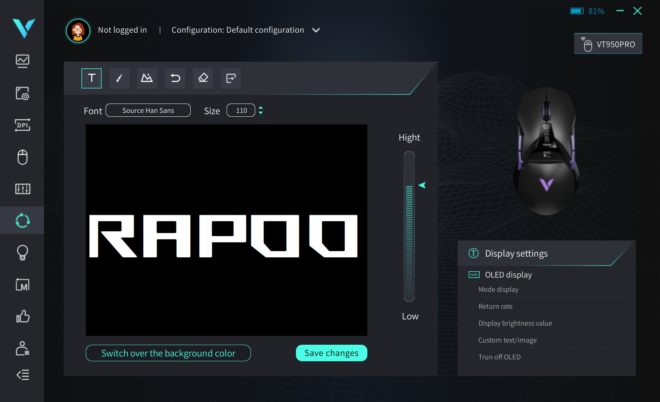Select Trun off OLED option
The width and height of the screenshot is (660, 402).
pos(500,357)
